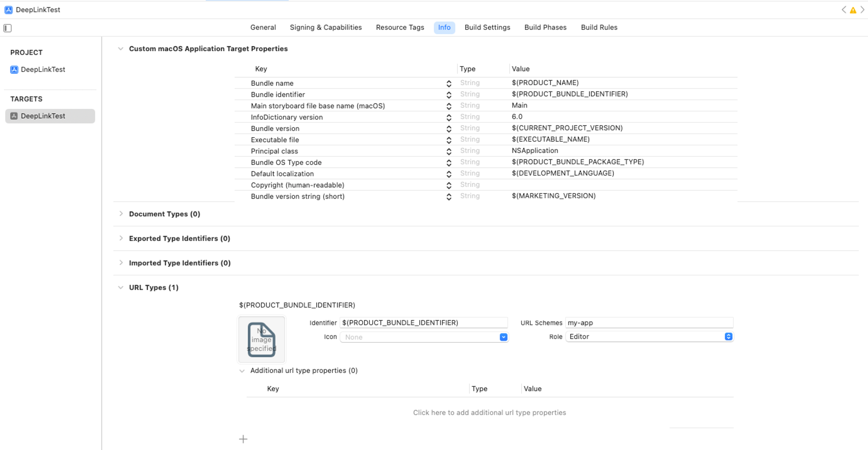Click the $(MARKETING_VERSION) value
Viewport: 868px width, 450px height.
click(x=553, y=196)
